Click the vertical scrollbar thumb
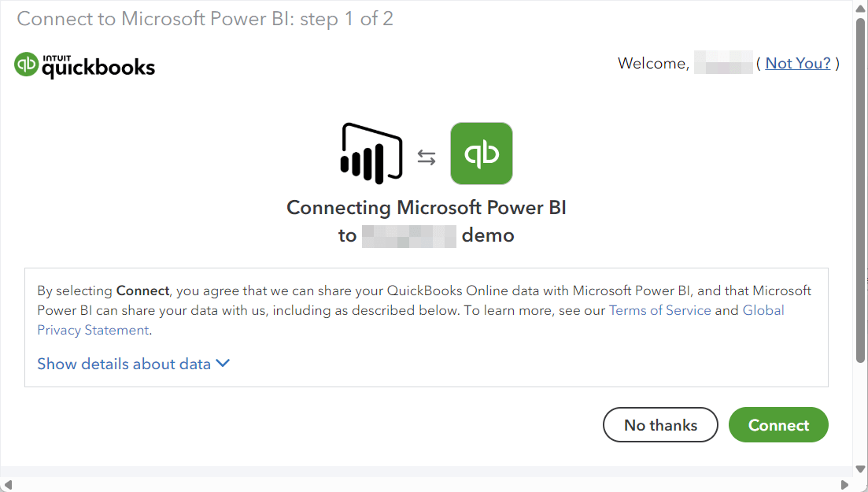The height and width of the screenshot is (492, 868). pyautogui.click(x=860, y=190)
